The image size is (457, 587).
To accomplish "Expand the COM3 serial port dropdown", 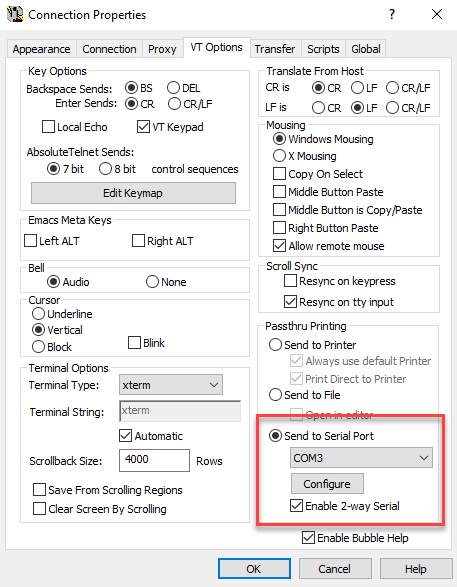I will point(361,457).
